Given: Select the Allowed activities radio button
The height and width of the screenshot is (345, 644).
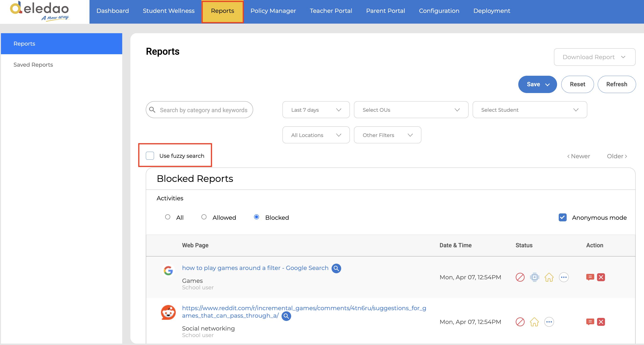Looking at the screenshot, I should click(204, 217).
